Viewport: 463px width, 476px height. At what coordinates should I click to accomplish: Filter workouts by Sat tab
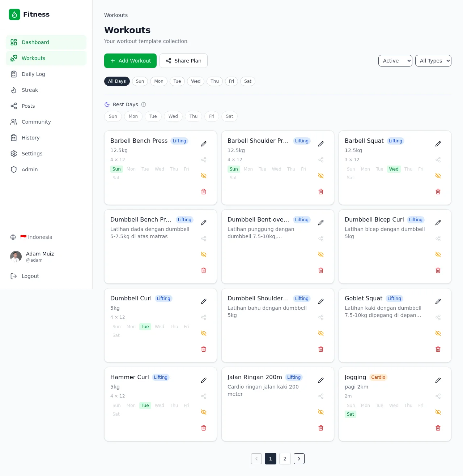248,81
